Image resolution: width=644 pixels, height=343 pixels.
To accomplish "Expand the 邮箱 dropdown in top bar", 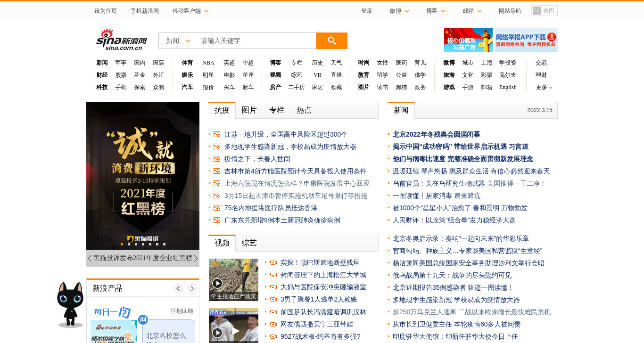I will click(472, 11).
